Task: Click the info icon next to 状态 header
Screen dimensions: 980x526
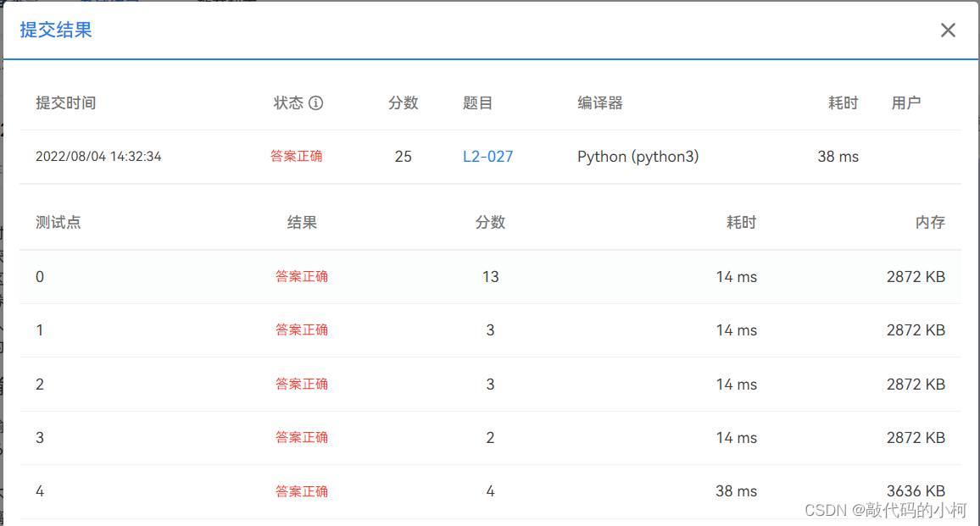Action: (x=316, y=102)
